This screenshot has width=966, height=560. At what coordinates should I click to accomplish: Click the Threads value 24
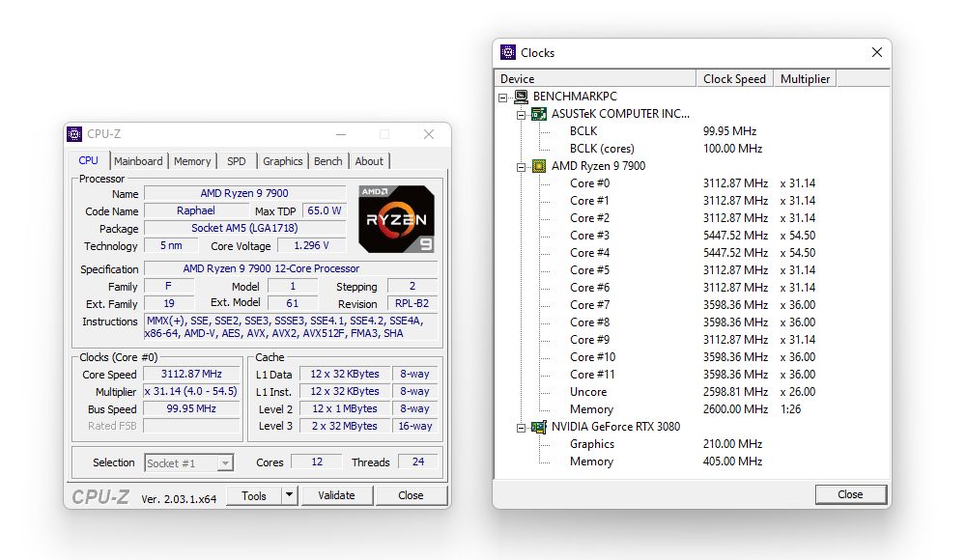(x=418, y=462)
